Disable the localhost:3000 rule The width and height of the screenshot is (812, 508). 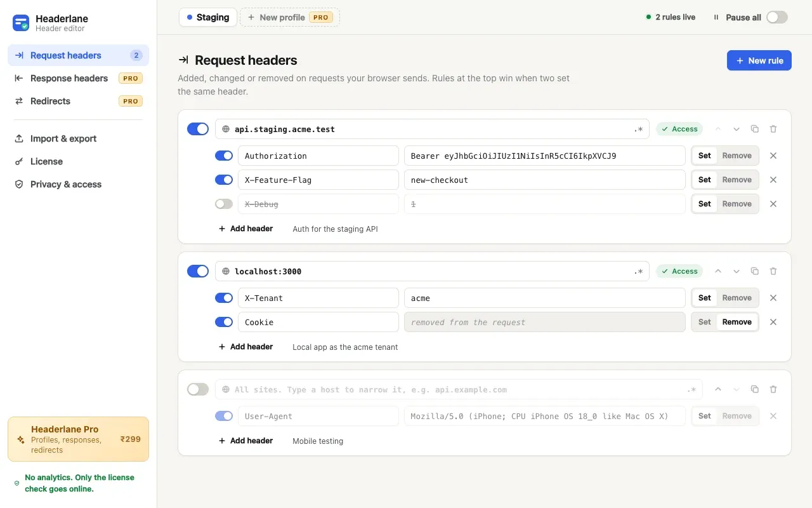[198, 271]
